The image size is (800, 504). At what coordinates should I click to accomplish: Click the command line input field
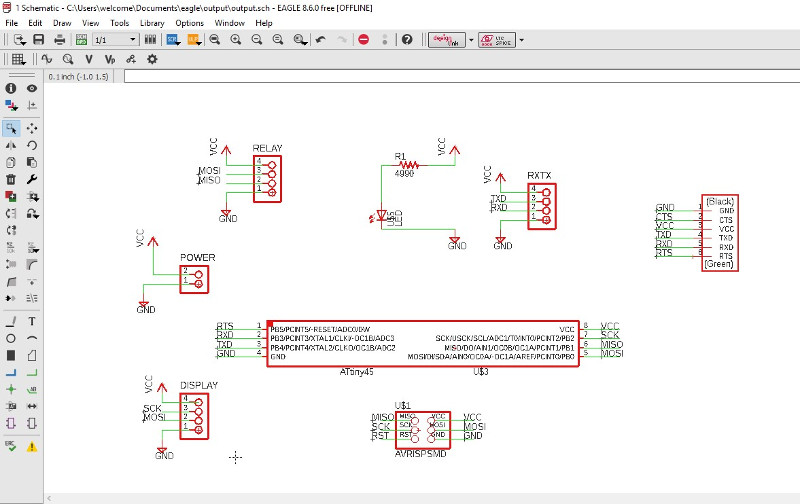pyautogui.click(x=462, y=77)
